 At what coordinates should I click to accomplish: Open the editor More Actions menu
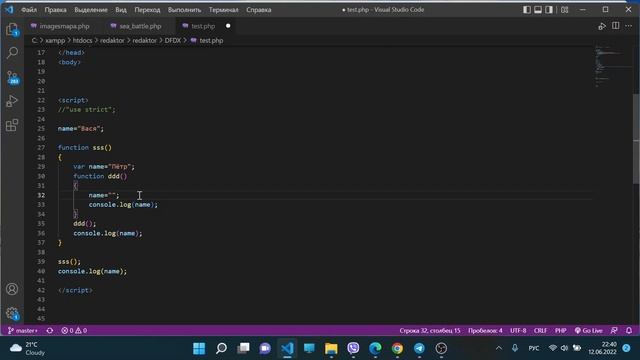(629, 26)
